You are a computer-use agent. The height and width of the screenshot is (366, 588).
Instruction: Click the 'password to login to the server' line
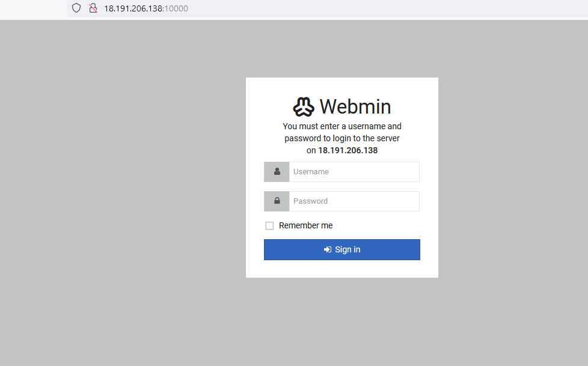[341, 138]
